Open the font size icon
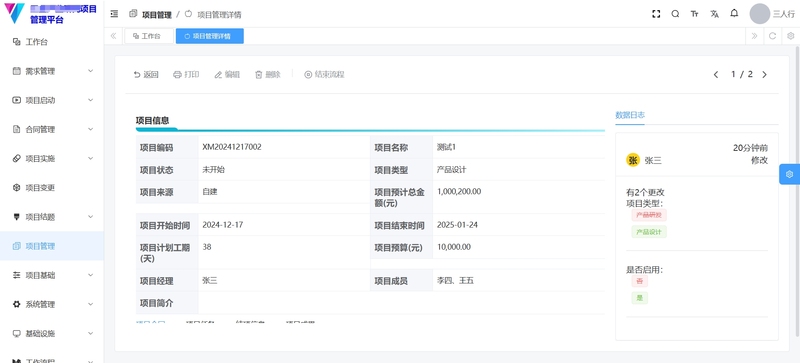The height and width of the screenshot is (363, 800). [694, 14]
